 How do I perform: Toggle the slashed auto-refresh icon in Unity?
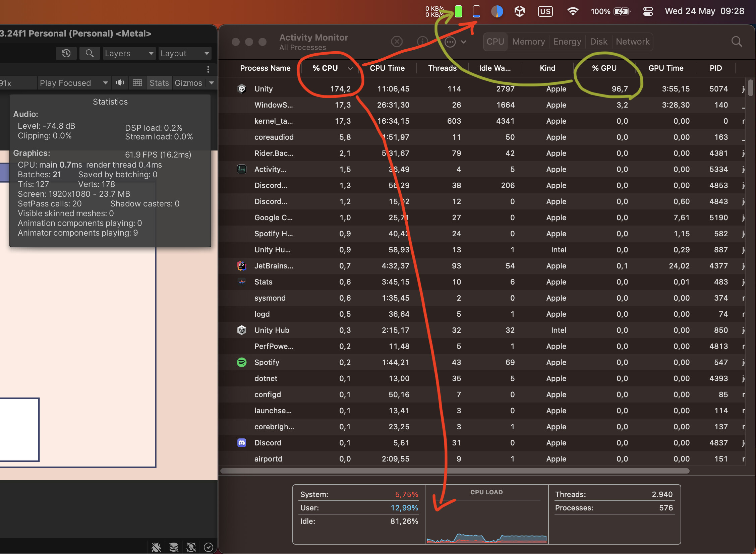click(x=191, y=547)
